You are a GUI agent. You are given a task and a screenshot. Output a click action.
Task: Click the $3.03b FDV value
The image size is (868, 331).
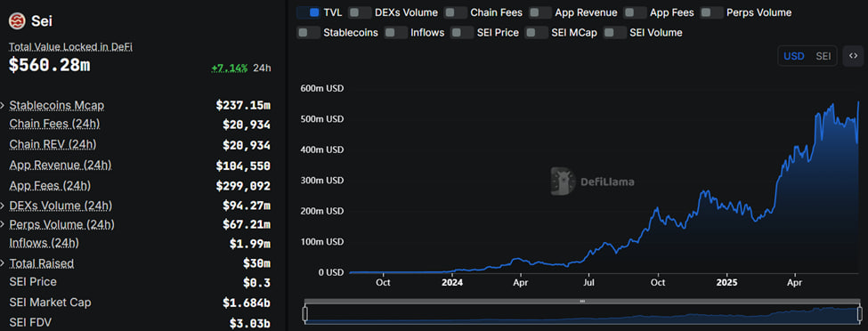(249, 323)
